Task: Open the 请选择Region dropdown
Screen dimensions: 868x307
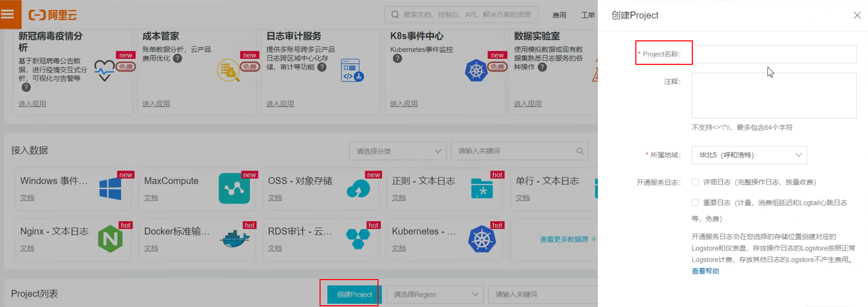Action: tap(435, 295)
